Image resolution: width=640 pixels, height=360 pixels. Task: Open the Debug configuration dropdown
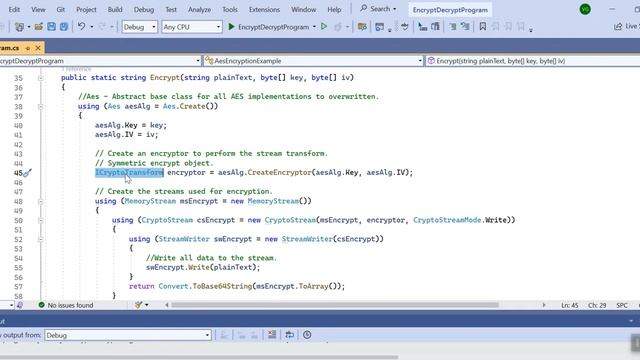pyautogui.click(x=140, y=27)
